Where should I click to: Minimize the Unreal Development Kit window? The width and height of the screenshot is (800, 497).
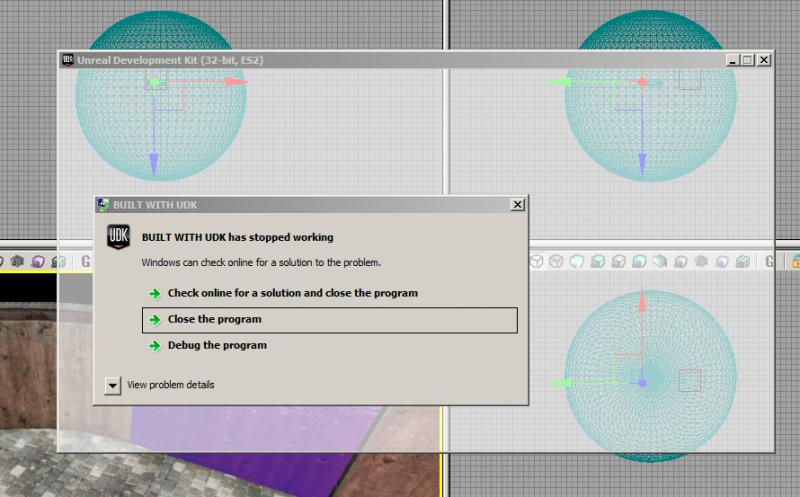click(732, 60)
